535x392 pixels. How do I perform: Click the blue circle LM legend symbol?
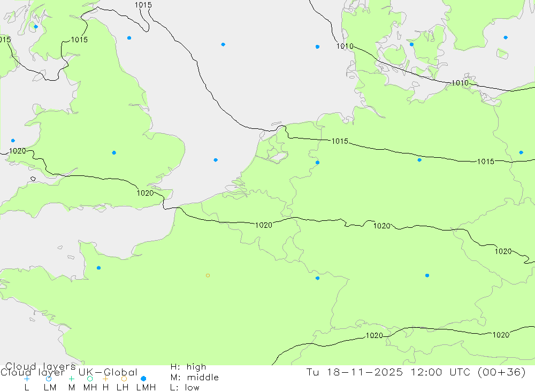point(49,379)
